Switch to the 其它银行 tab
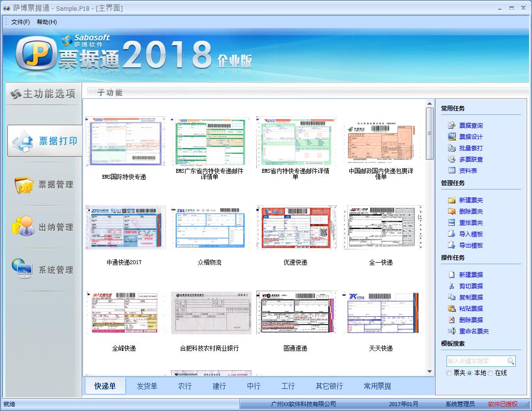 pos(330,386)
